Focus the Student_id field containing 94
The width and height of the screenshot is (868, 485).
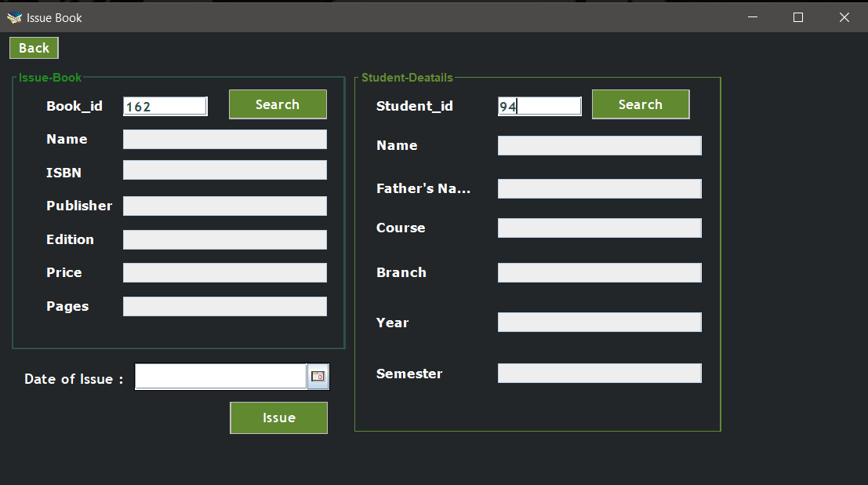539,106
